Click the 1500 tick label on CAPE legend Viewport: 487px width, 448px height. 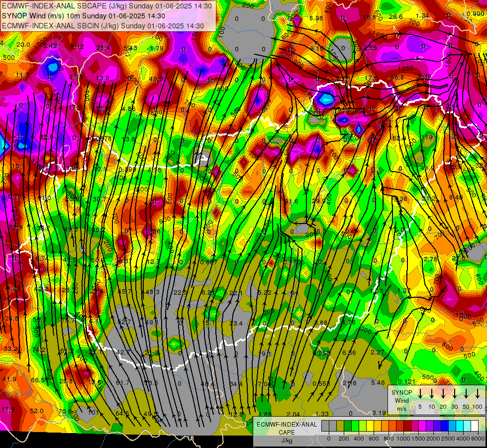[x=418, y=439]
